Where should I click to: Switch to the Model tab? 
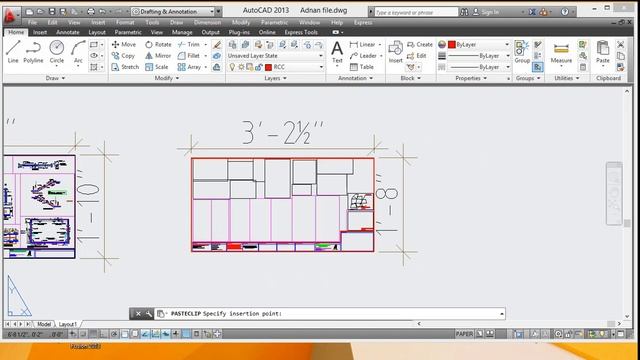pos(44,324)
